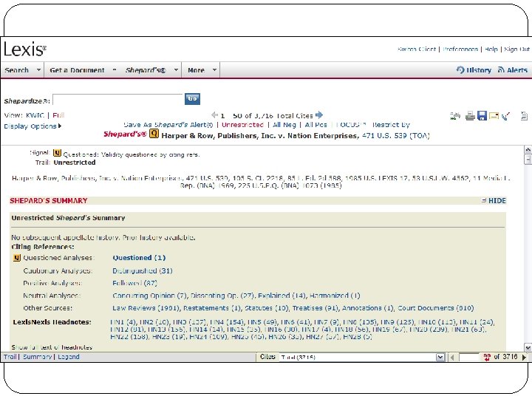Click the FAST Print icon
The image size is (532, 399).
(455, 116)
